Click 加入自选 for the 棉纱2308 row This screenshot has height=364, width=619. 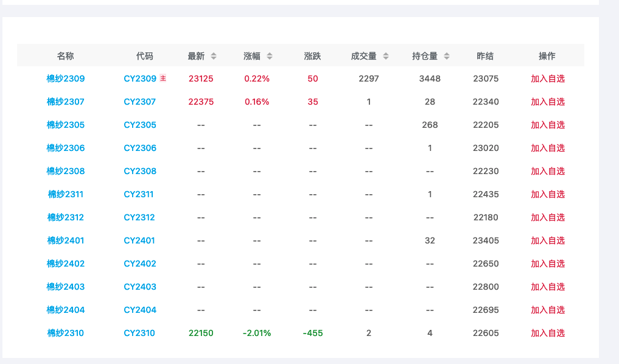[x=547, y=171]
